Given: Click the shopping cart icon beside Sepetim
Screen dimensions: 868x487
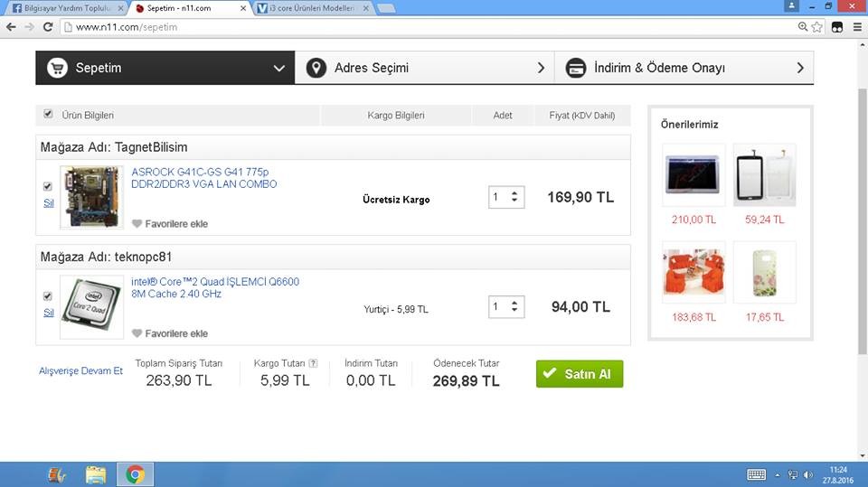Looking at the screenshot, I should click(x=58, y=68).
